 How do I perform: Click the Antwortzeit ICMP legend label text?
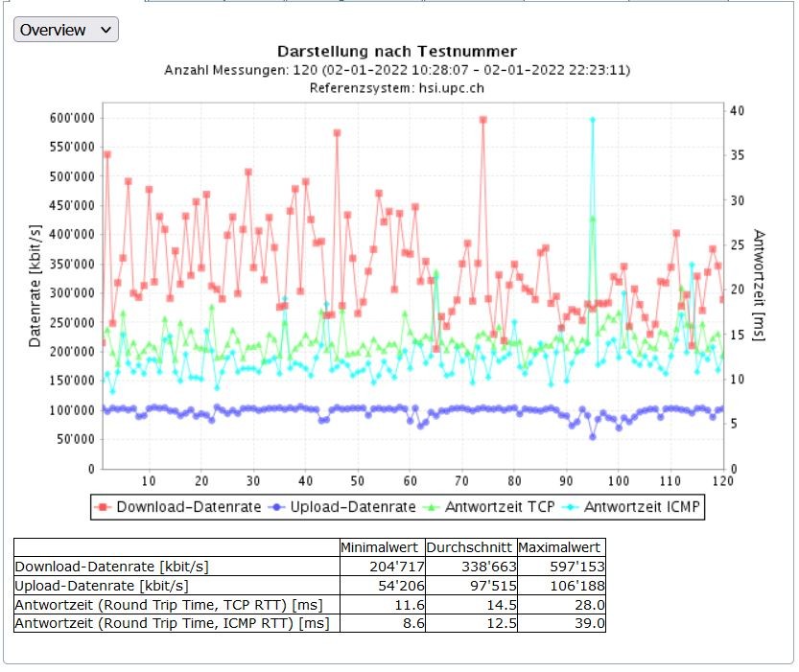click(642, 507)
